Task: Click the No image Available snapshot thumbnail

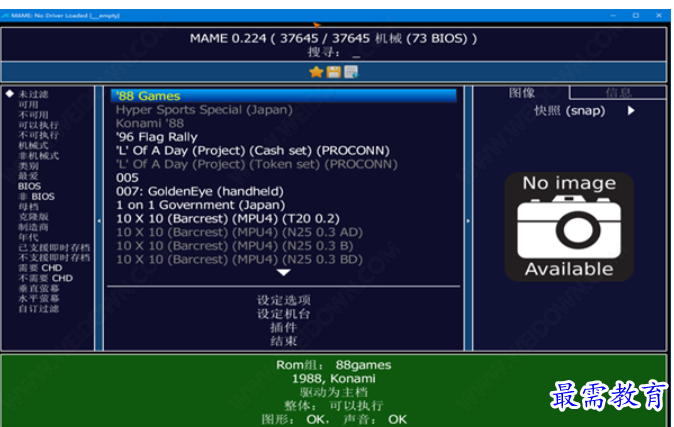Action: click(x=569, y=227)
